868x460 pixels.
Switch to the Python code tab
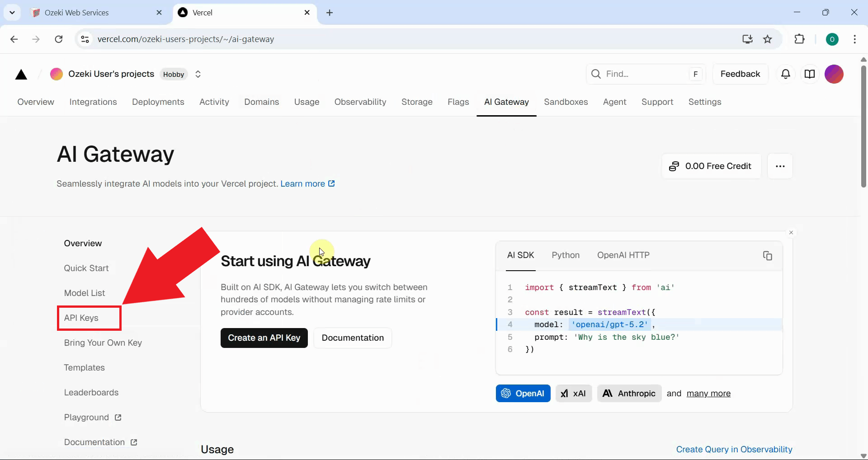pyautogui.click(x=566, y=255)
